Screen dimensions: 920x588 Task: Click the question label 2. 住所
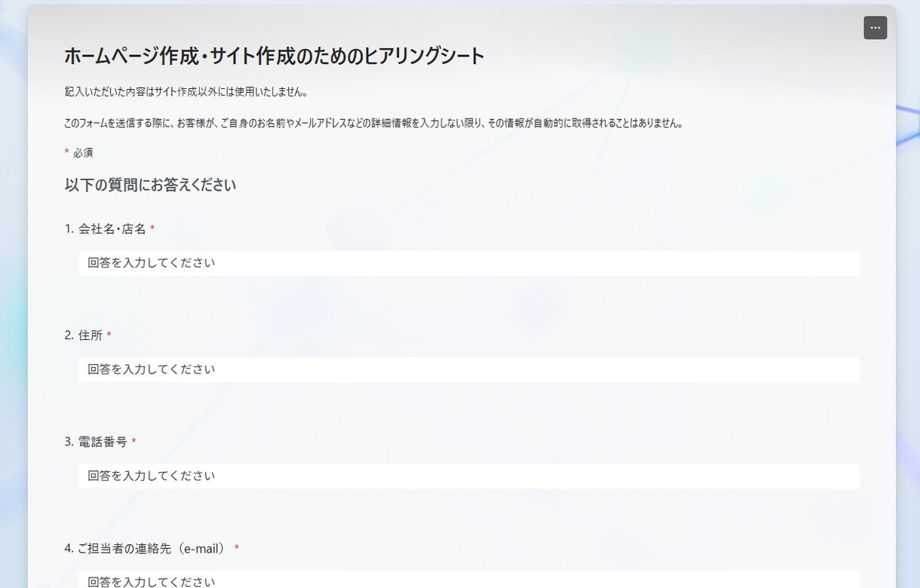pyautogui.click(x=87, y=335)
